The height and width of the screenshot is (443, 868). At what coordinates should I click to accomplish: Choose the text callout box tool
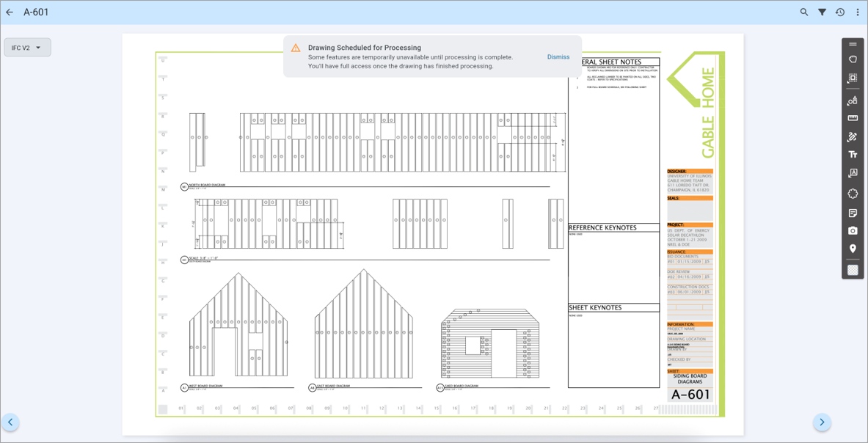pyautogui.click(x=853, y=173)
